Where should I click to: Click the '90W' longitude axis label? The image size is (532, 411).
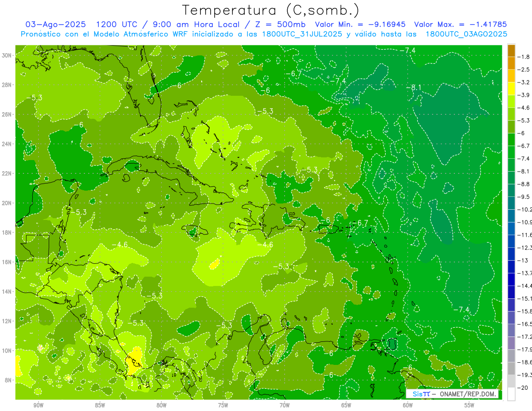38,406
